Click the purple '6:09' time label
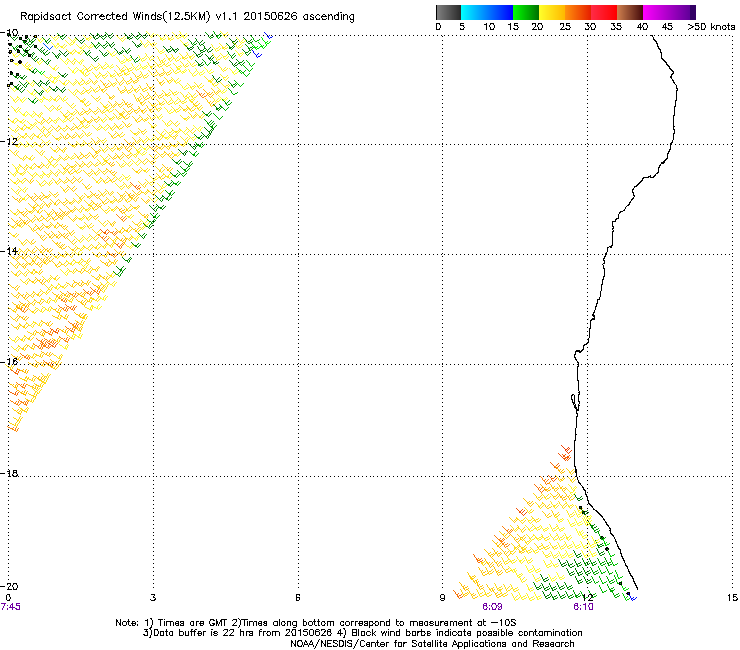 point(492,607)
